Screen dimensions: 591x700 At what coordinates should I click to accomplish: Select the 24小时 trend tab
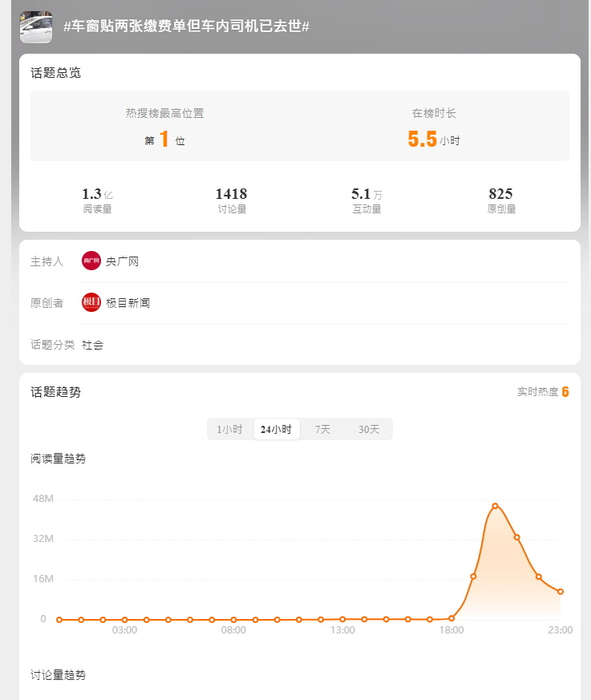(x=277, y=430)
